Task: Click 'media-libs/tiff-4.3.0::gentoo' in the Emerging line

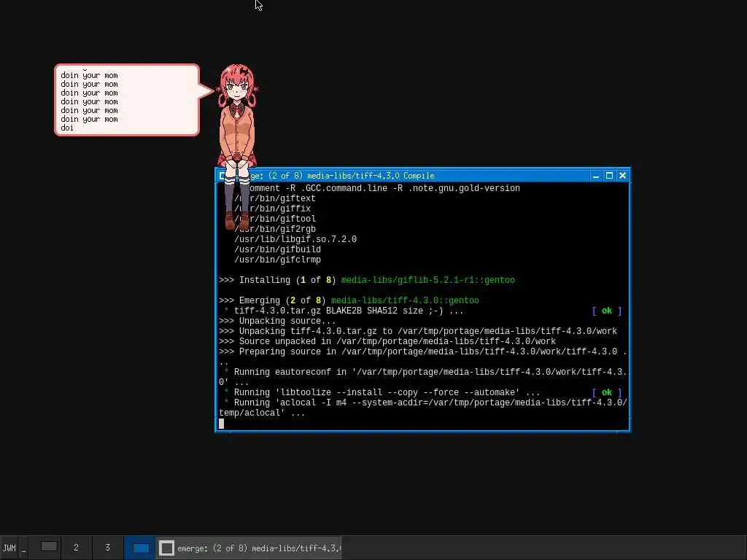Action: point(405,300)
